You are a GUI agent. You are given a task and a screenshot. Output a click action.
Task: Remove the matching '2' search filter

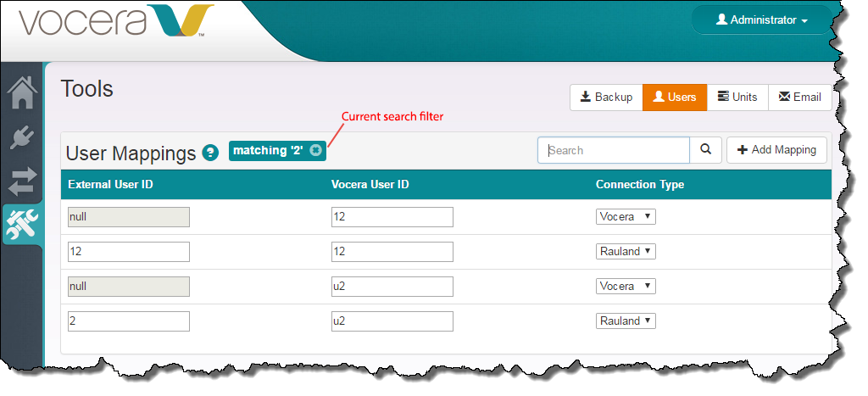pyautogui.click(x=315, y=150)
